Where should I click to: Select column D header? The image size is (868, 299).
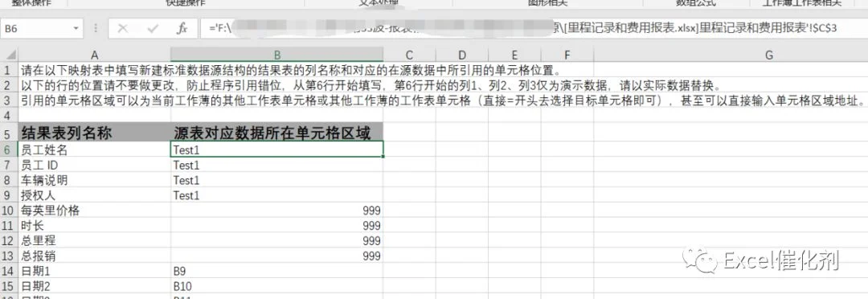click(x=461, y=55)
